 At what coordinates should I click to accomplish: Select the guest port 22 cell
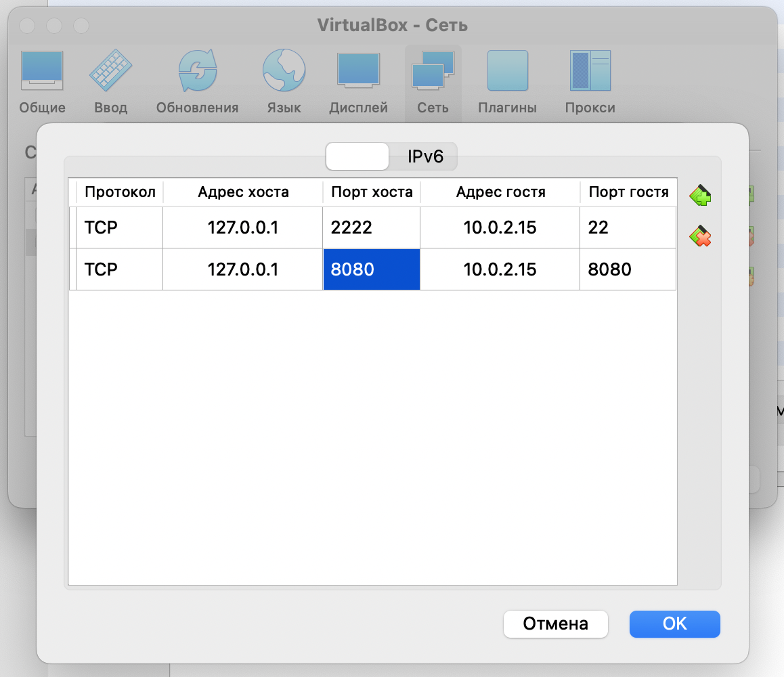pyautogui.click(x=627, y=227)
